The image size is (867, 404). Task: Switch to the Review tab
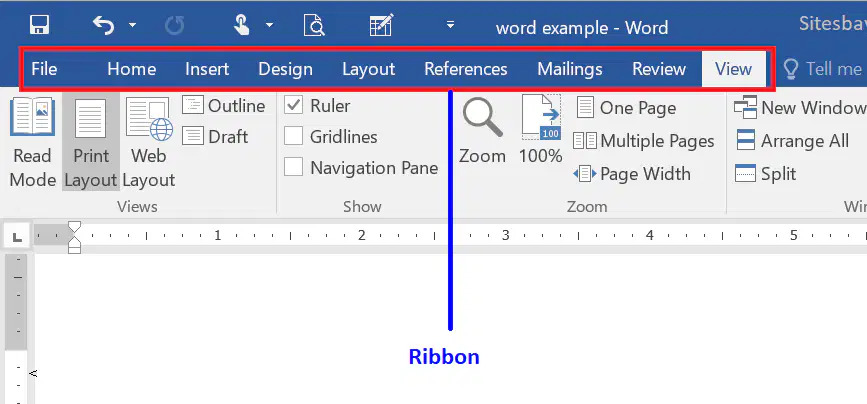(659, 69)
